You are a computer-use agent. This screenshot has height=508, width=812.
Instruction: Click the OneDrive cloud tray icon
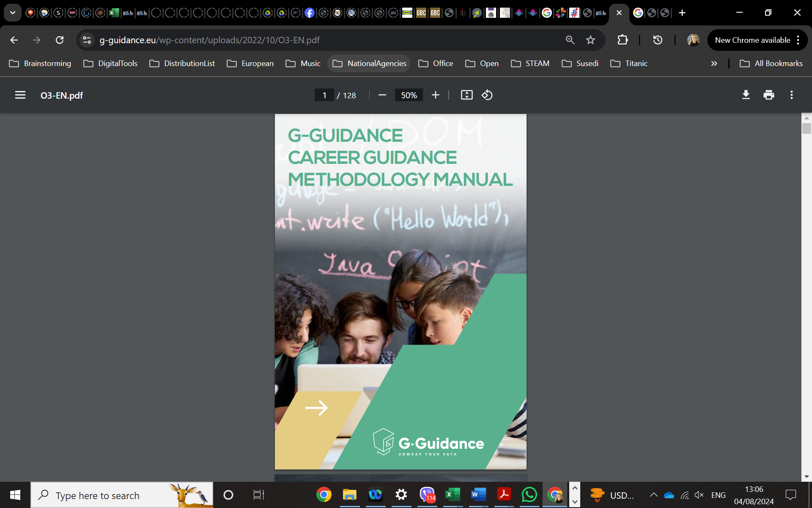(669, 495)
